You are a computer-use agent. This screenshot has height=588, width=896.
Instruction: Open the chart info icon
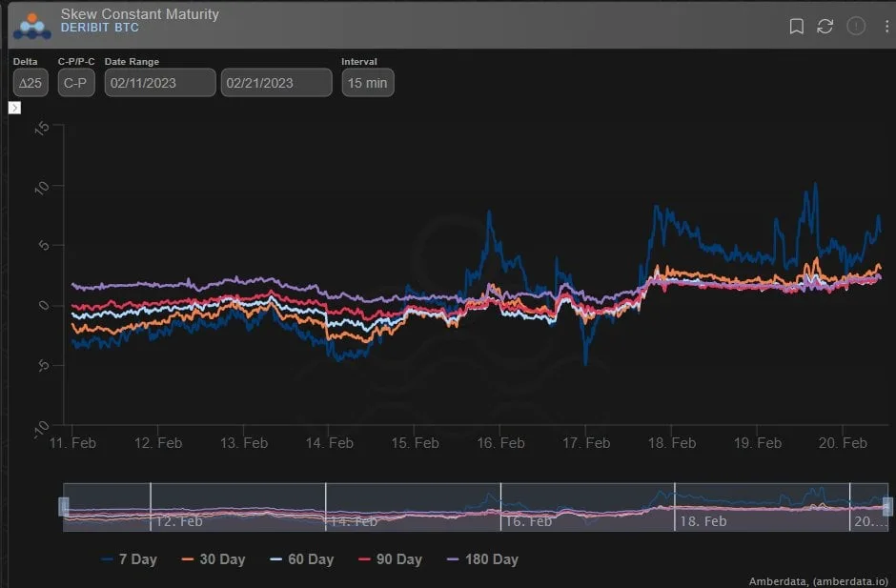tap(855, 26)
